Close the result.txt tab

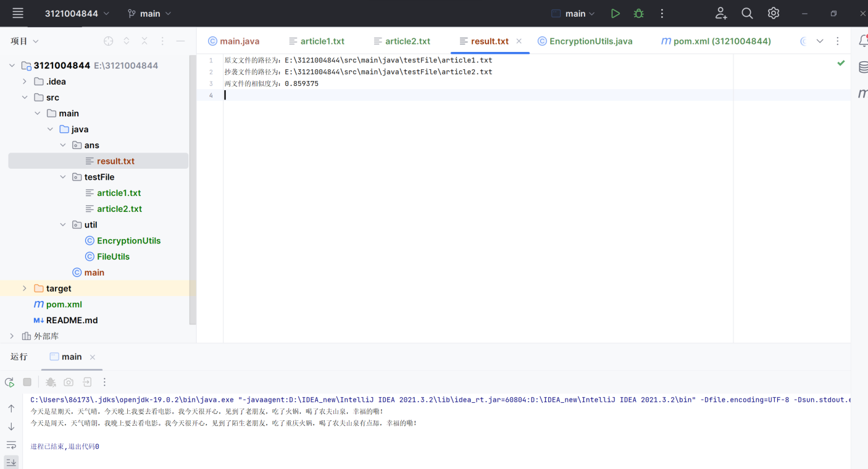519,41
